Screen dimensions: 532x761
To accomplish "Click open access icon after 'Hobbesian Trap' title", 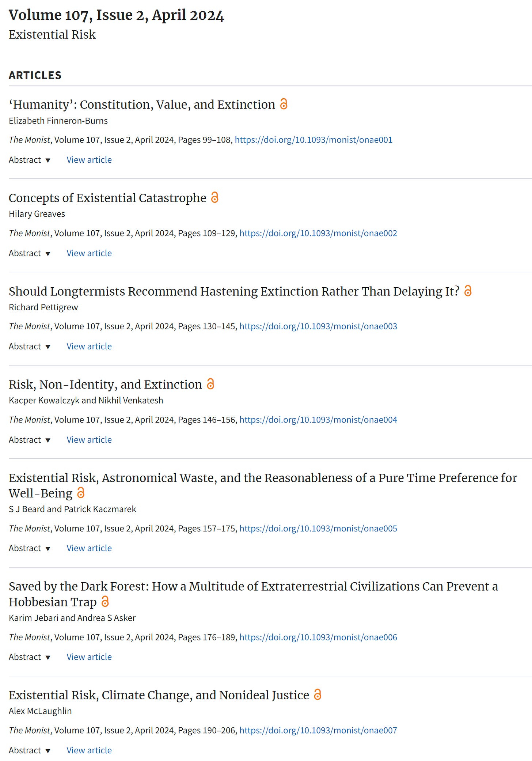I will (x=105, y=602).
